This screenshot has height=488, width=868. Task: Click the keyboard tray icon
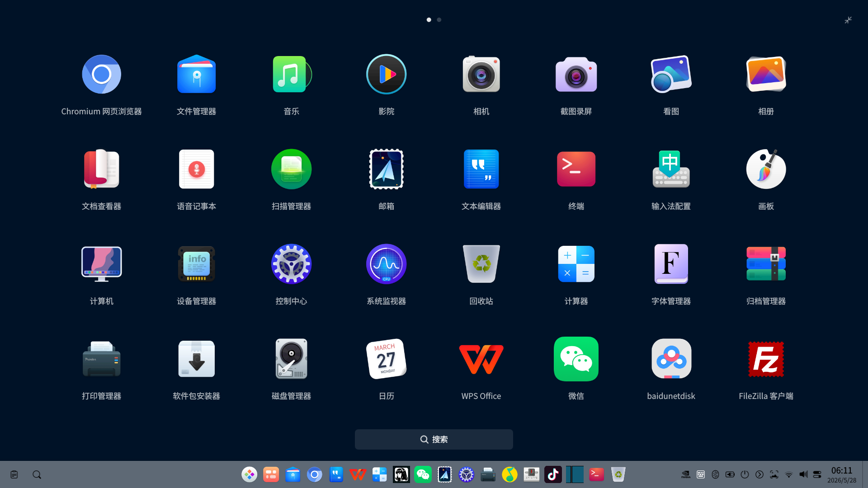(701, 475)
